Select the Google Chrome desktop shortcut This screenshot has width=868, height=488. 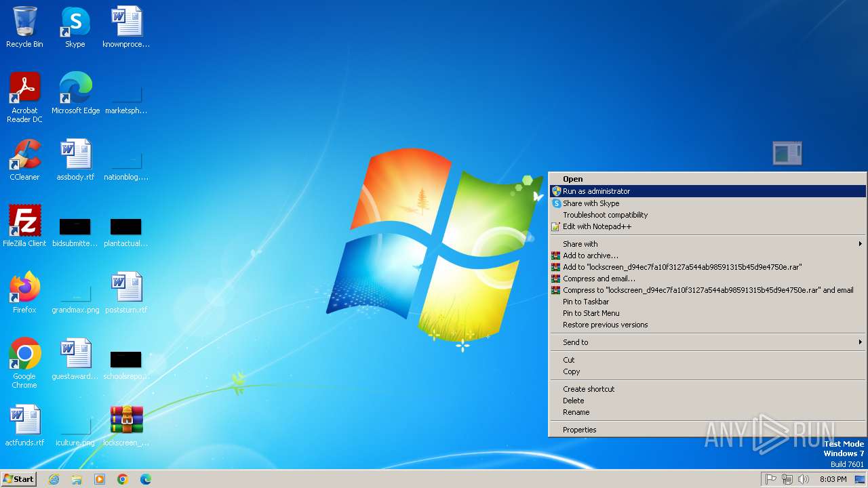tap(24, 363)
